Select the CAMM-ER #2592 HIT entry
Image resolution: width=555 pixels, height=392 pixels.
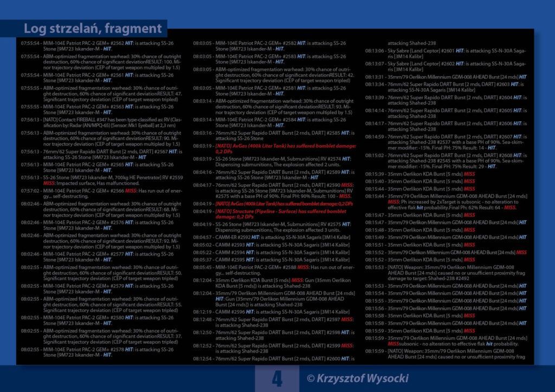click(x=272, y=237)
